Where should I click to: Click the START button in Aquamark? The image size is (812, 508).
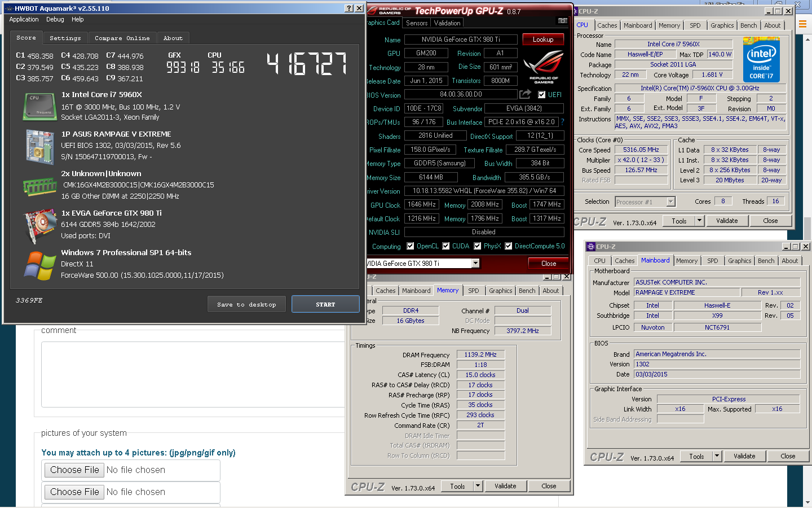click(x=325, y=304)
